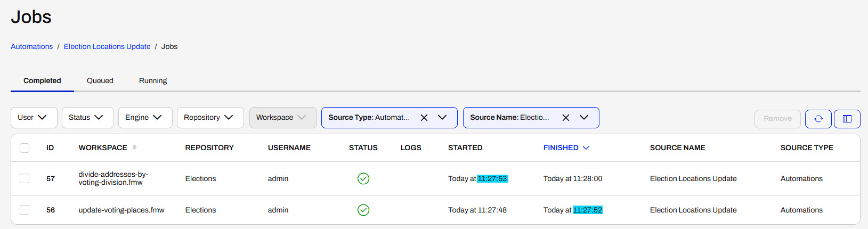
Task: Click the refresh jobs icon button
Action: pos(818,119)
